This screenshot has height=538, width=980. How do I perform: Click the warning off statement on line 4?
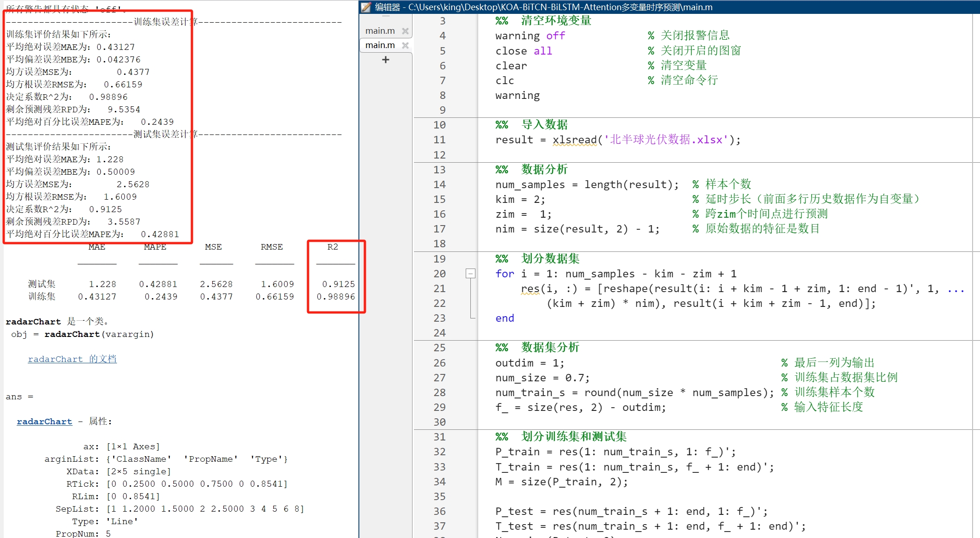(x=529, y=36)
